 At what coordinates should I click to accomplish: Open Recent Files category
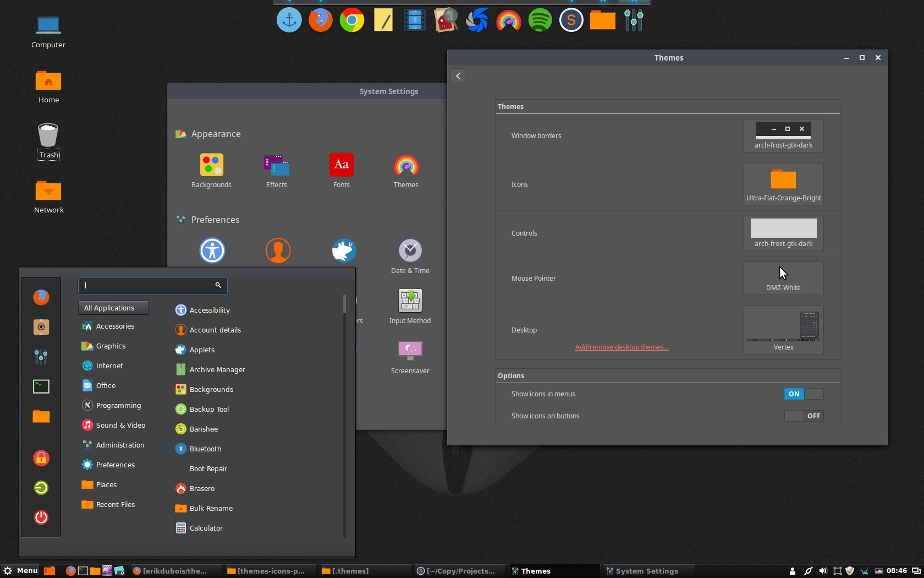tap(114, 504)
